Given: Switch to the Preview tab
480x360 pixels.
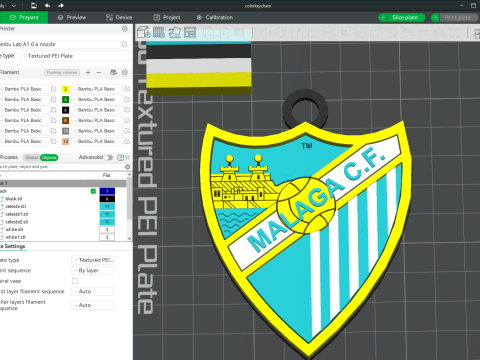Looking at the screenshot, I should pyautogui.click(x=72, y=17).
